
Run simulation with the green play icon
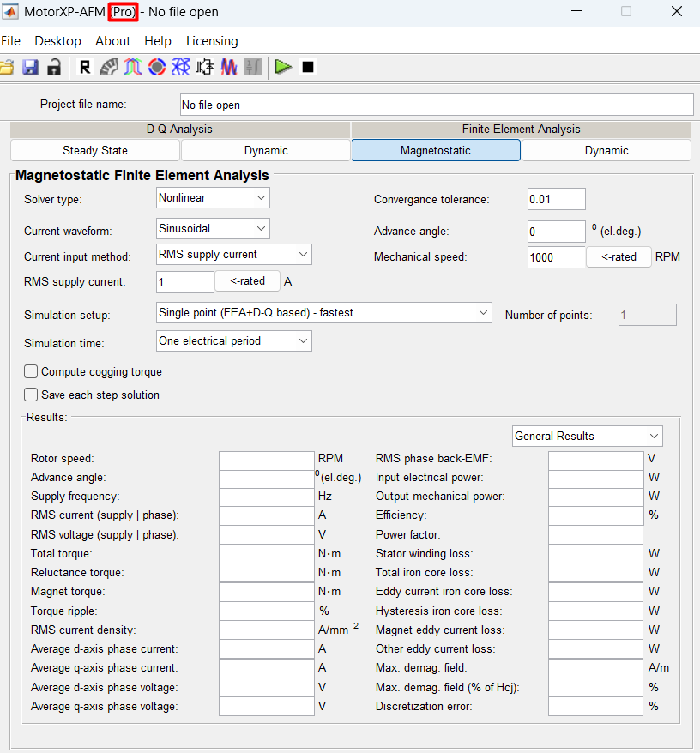[x=283, y=67]
